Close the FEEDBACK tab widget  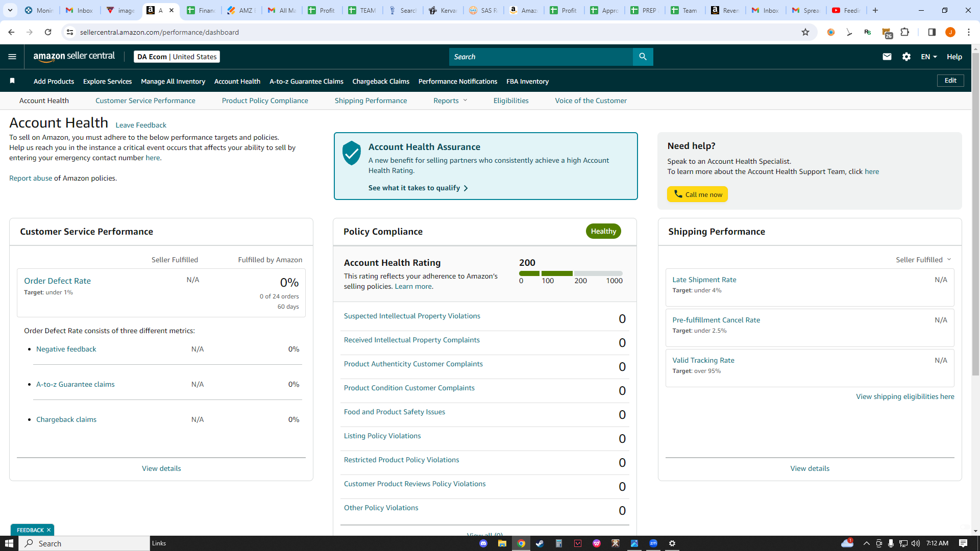(48, 530)
